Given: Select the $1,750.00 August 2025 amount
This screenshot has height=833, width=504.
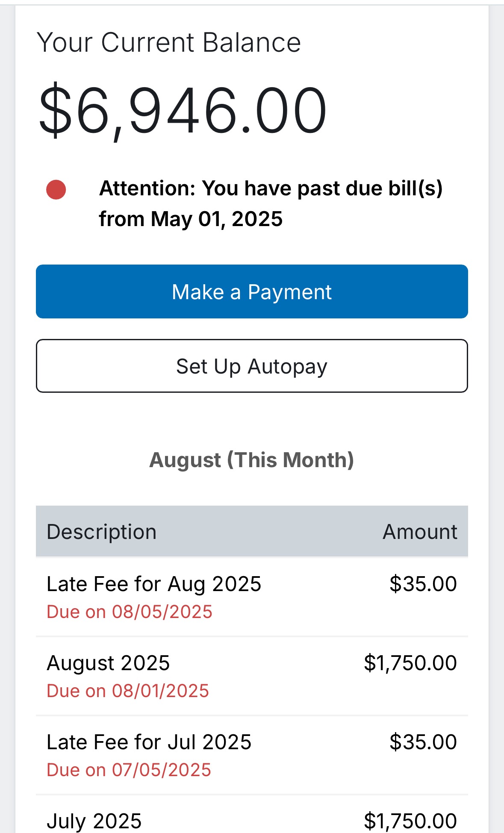Looking at the screenshot, I should pos(410,663).
